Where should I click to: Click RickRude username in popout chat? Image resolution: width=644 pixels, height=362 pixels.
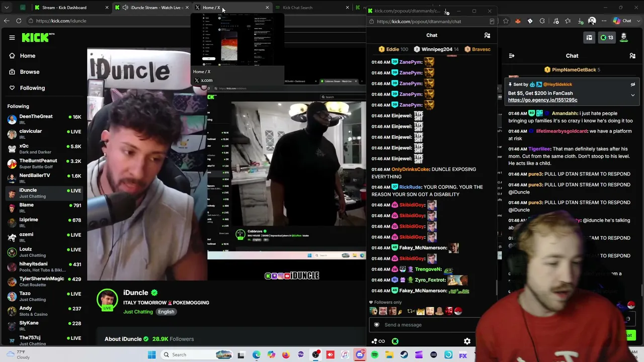click(x=410, y=187)
